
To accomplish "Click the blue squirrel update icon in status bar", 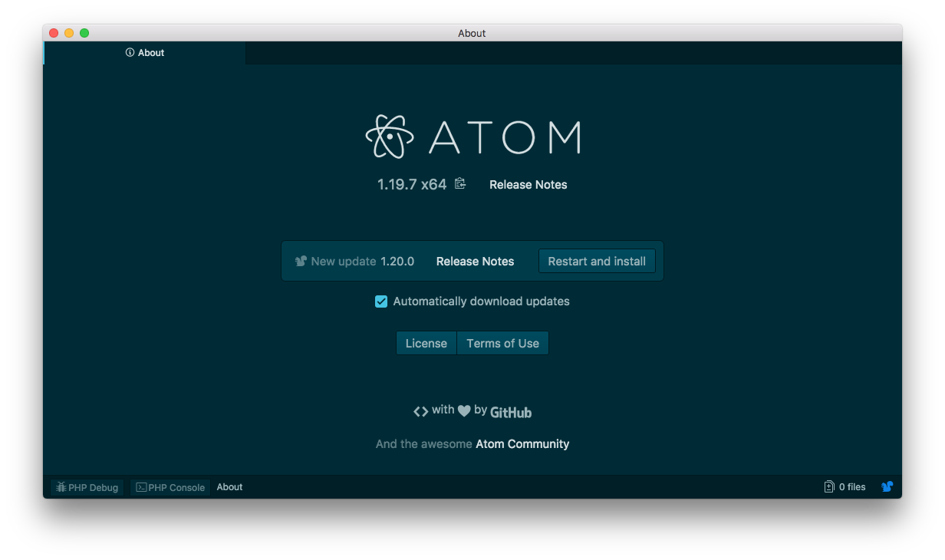I will click(887, 486).
